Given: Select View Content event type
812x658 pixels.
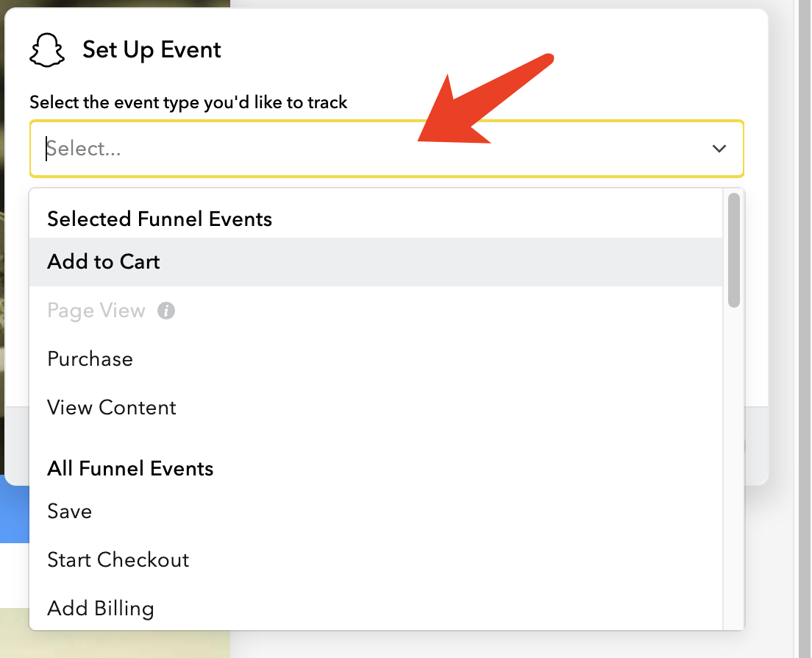Looking at the screenshot, I should (x=112, y=408).
